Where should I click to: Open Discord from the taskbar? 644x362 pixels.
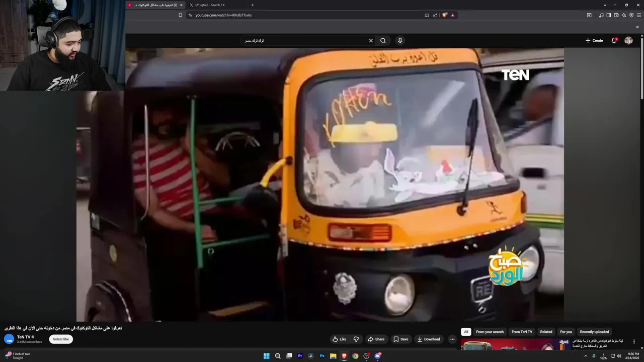pos(377,356)
